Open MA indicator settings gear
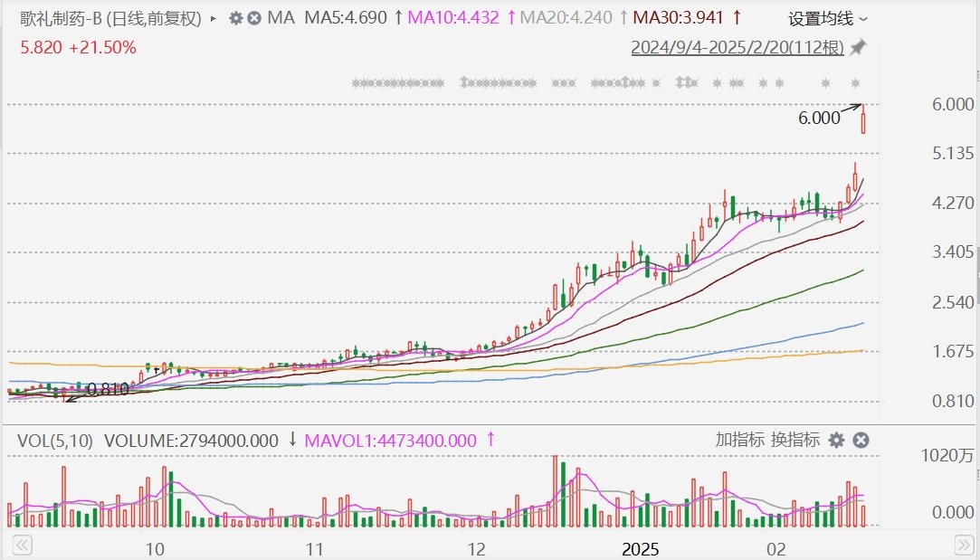The width and height of the screenshot is (980, 560). pos(235,18)
